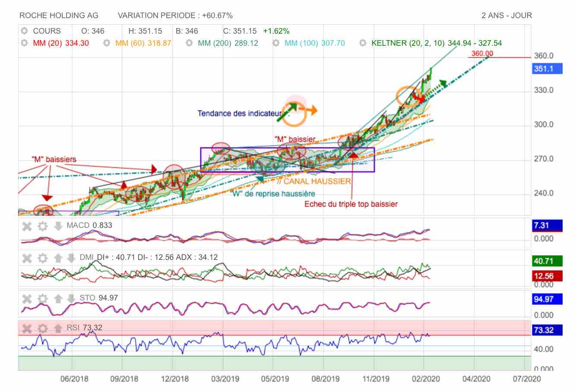Click the blue 7.31 MACD value tag
The height and width of the screenshot is (392, 576).
[x=548, y=225]
